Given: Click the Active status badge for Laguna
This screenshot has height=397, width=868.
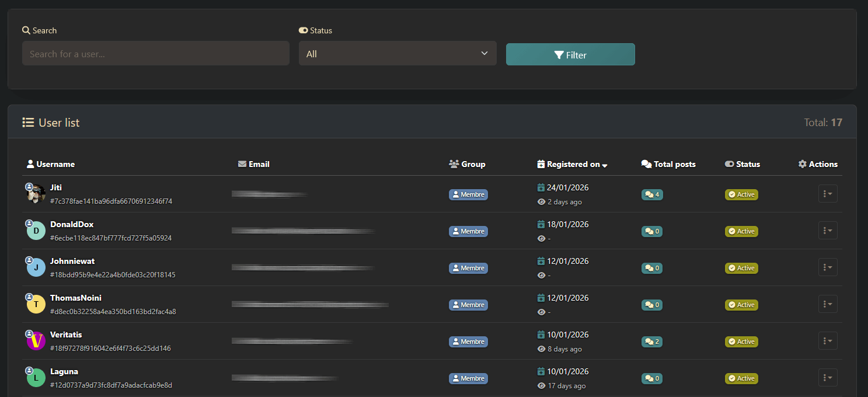Looking at the screenshot, I should coord(741,378).
